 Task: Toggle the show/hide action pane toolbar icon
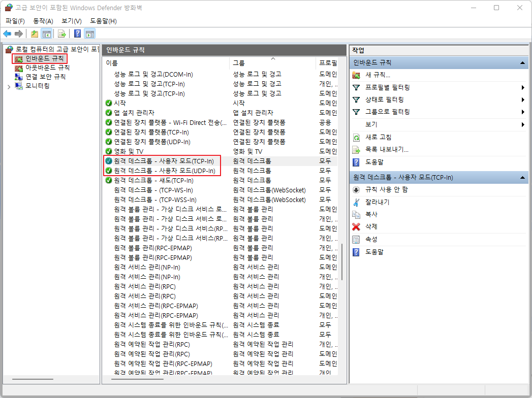(x=90, y=34)
